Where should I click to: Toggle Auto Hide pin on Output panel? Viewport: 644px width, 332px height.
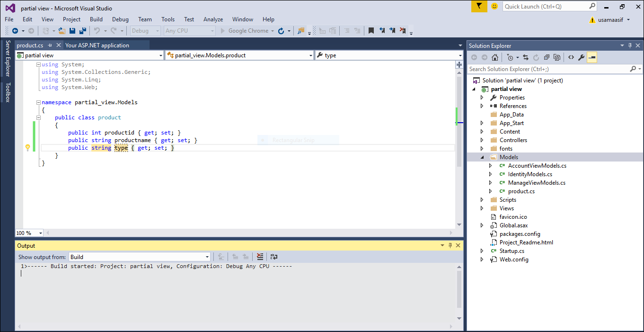[x=450, y=246]
